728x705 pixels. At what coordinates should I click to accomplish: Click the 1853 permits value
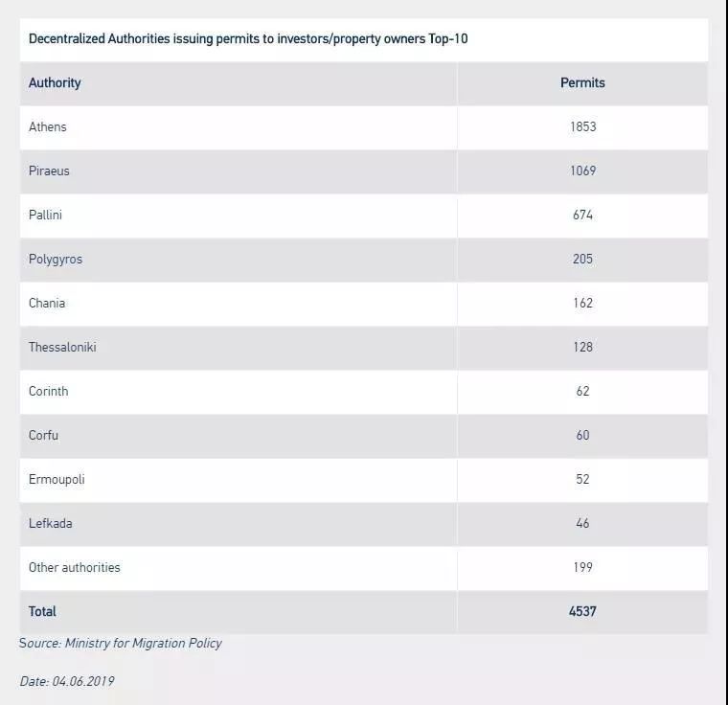tap(582, 126)
